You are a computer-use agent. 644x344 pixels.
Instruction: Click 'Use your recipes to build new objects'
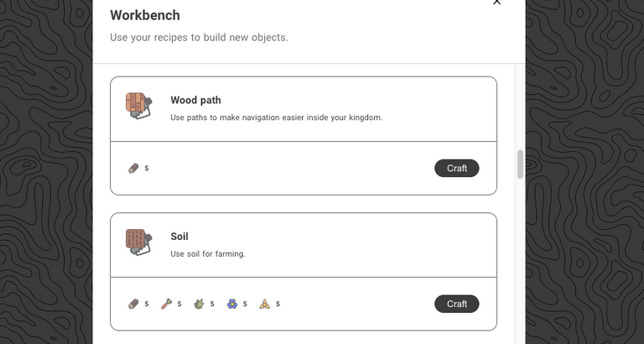point(199,38)
